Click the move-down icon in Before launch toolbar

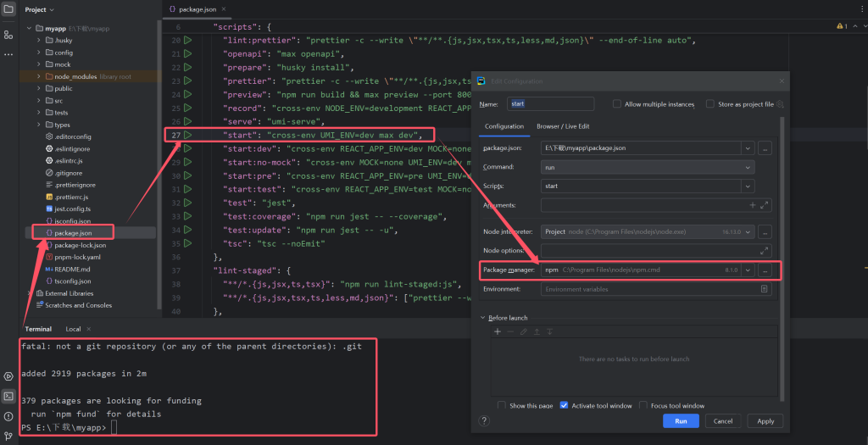click(x=549, y=331)
